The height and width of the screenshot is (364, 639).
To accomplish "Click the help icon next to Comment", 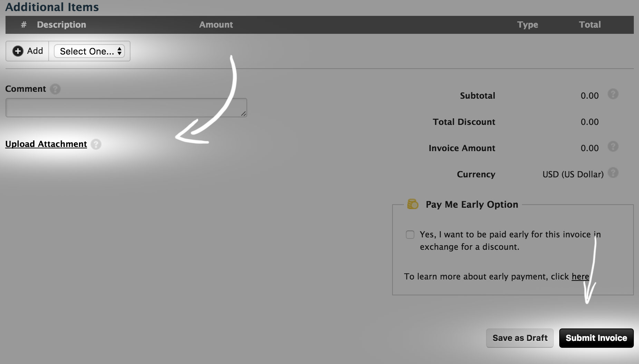I will (55, 89).
